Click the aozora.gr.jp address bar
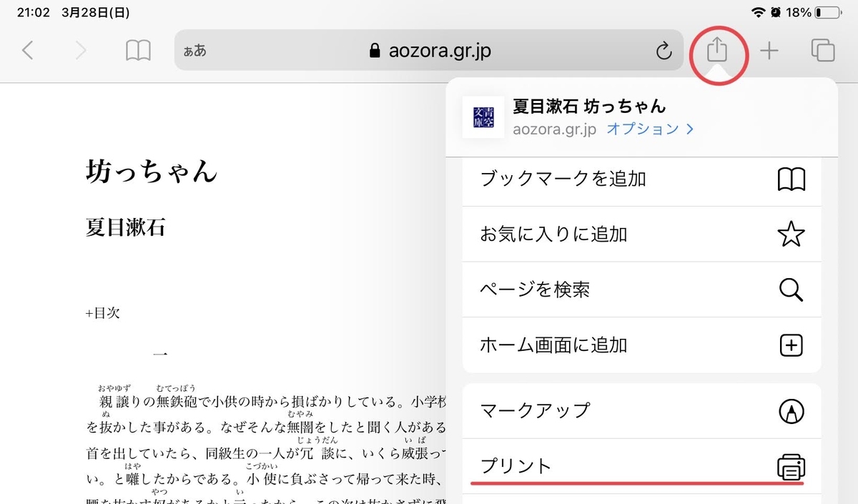858x504 pixels. [428, 50]
